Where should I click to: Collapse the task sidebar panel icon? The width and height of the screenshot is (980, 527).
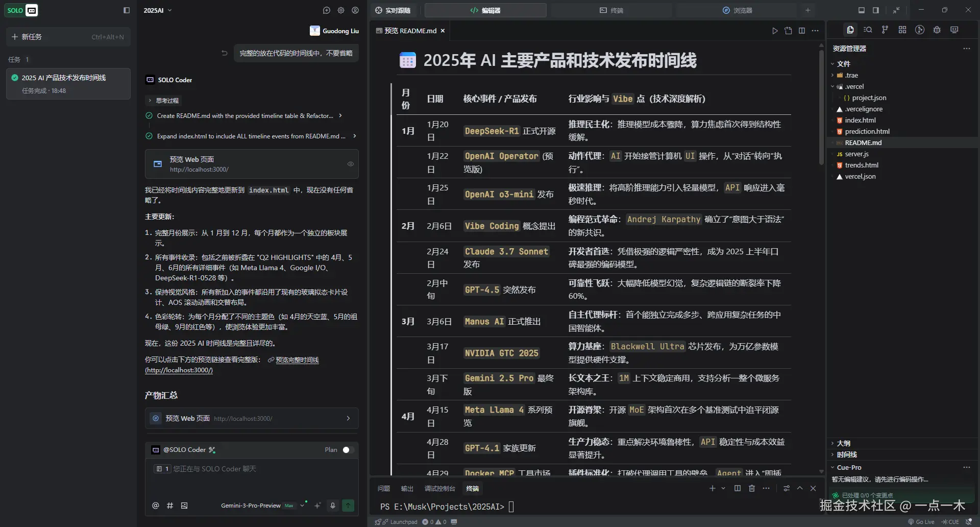127,10
